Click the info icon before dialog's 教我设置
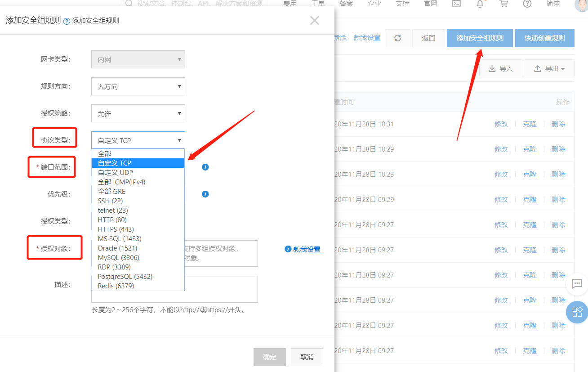Viewport: 588px width, 372px height. tap(288, 249)
